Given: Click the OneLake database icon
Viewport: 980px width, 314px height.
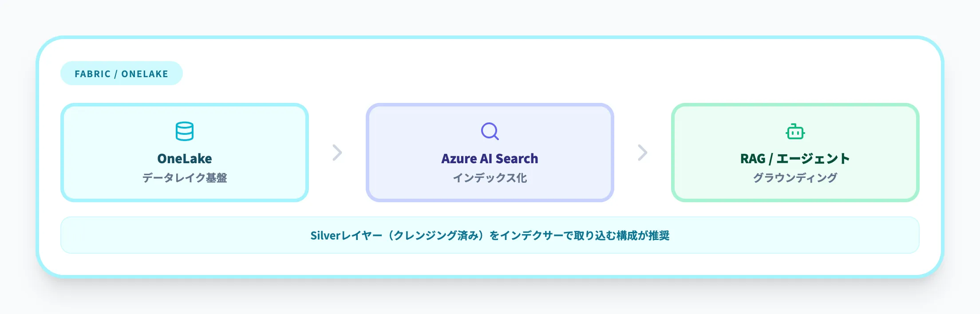Looking at the screenshot, I should [185, 131].
